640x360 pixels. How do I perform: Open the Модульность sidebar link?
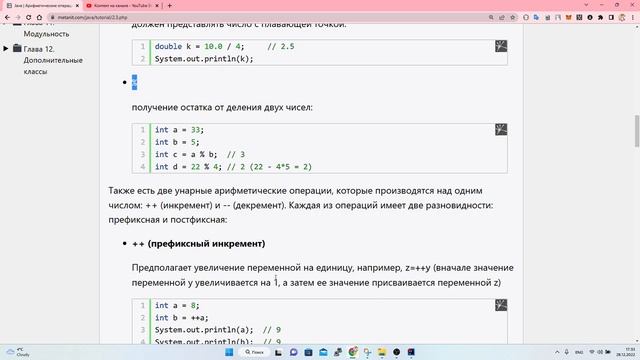click(46, 34)
